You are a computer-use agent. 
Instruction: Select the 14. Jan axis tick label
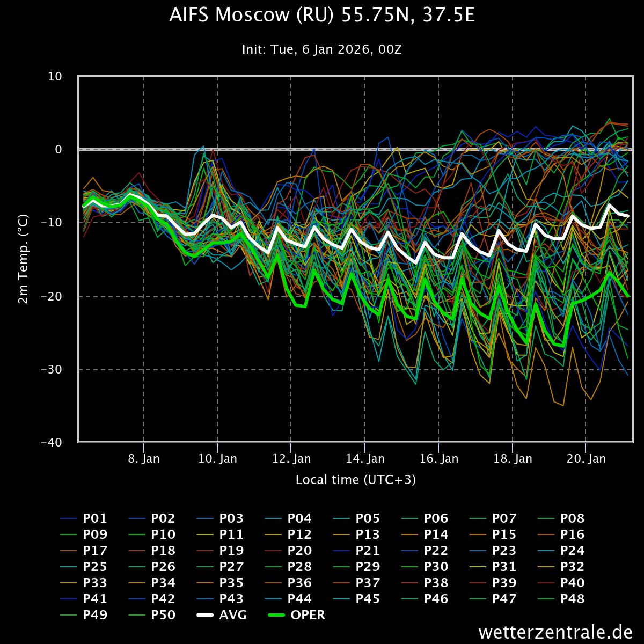click(365, 459)
